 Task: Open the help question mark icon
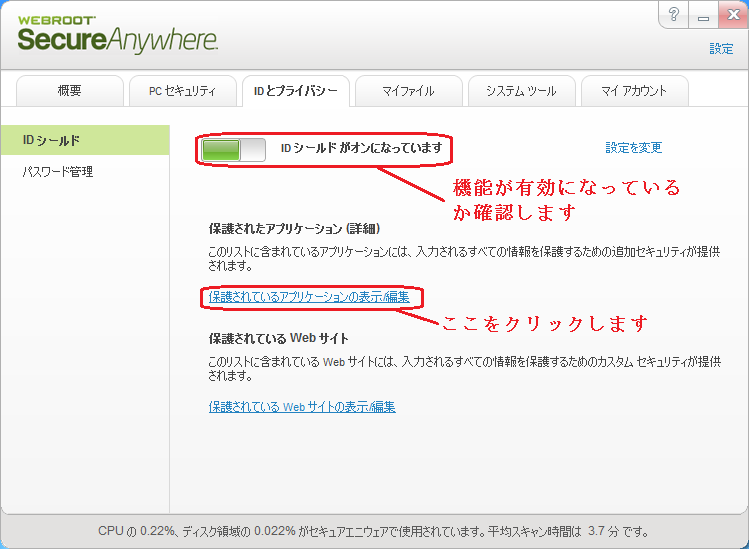click(x=673, y=15)
